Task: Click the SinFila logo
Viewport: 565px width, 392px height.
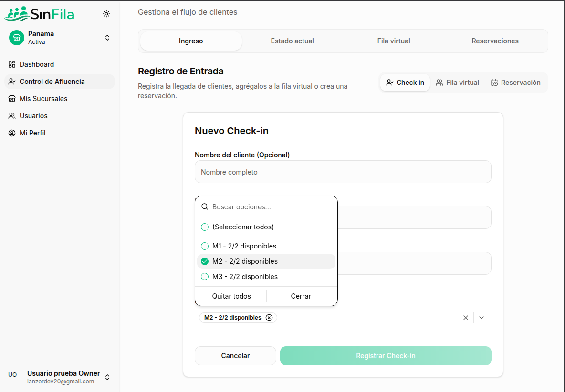Action: tap(40, 14)
